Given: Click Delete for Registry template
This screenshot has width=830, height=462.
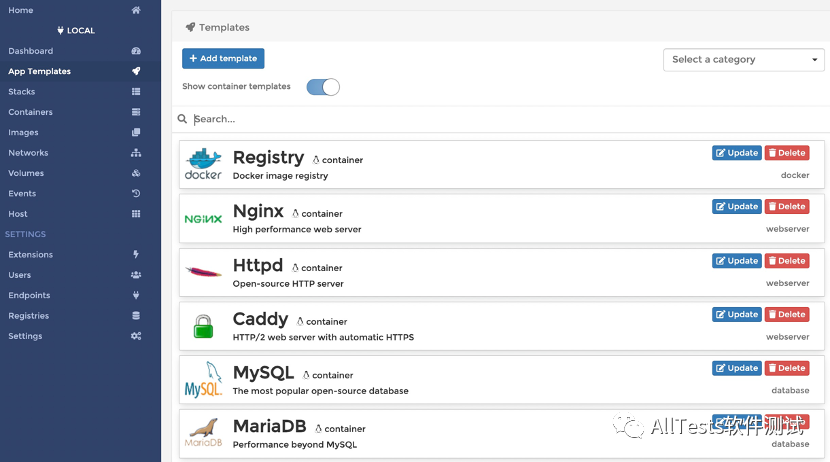Looking at the screenshot, I should pos(787,153).
